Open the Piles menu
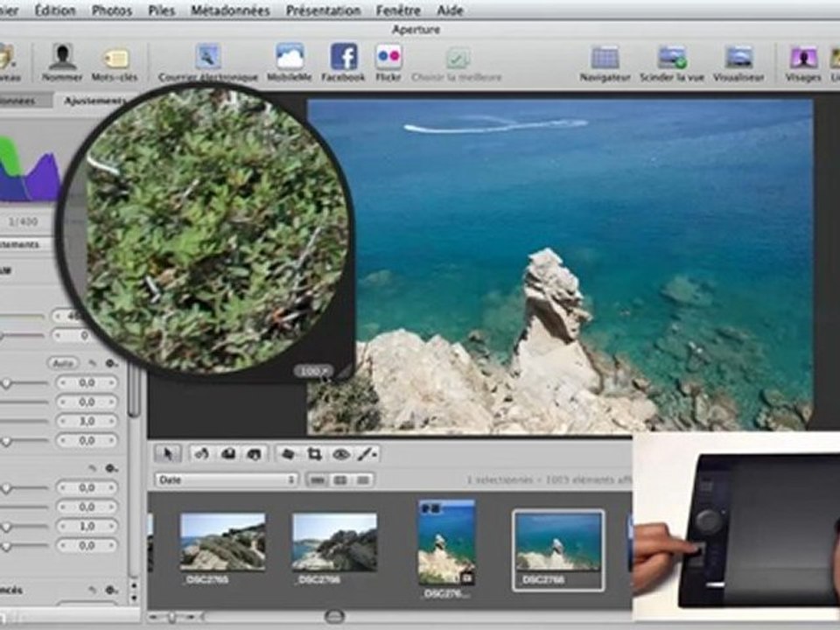This screenshot has height=630, width=840. 161,10
